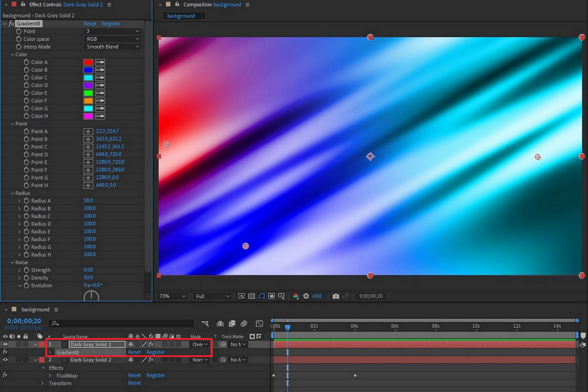Open the Color space RGB dropdown
Image resolution: width=588 pixels, height=392 pixels.
tap(113, 39)
